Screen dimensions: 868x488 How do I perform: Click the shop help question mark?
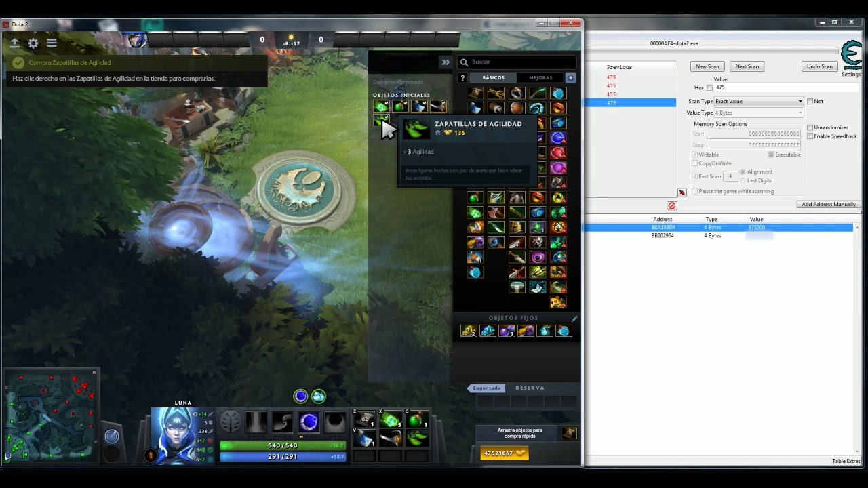point(462,78)
